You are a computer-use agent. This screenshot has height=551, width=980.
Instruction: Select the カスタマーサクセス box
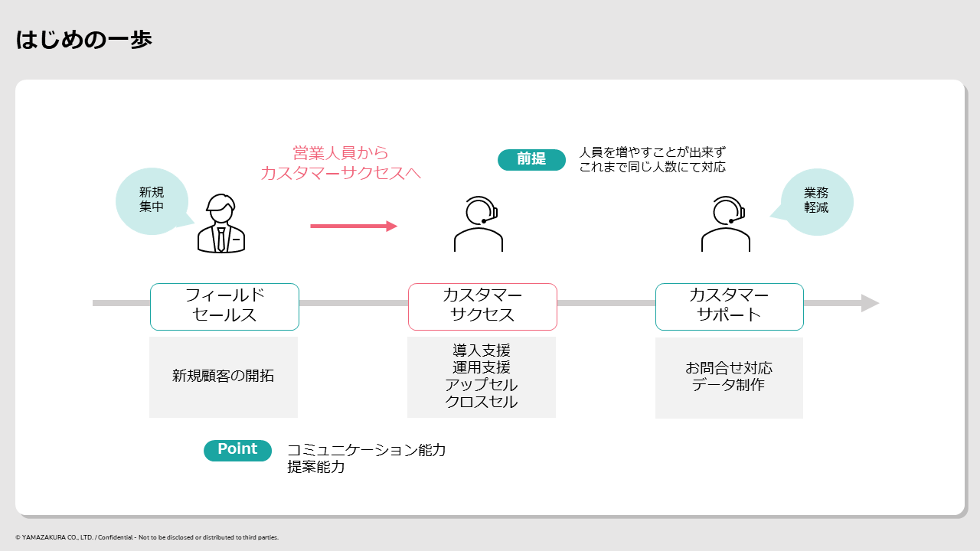482,307
